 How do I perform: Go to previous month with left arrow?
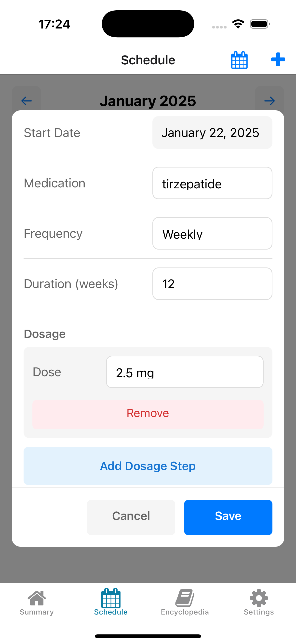pos(27,101)
